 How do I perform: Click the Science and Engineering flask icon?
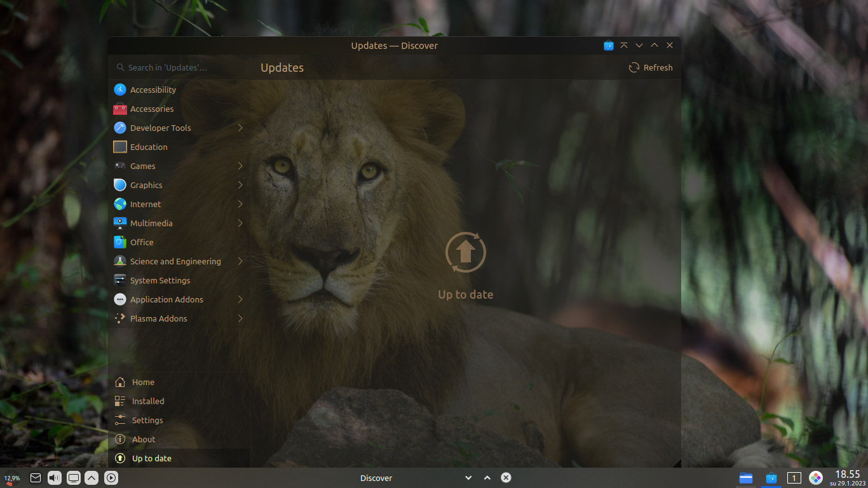(120, 261)
